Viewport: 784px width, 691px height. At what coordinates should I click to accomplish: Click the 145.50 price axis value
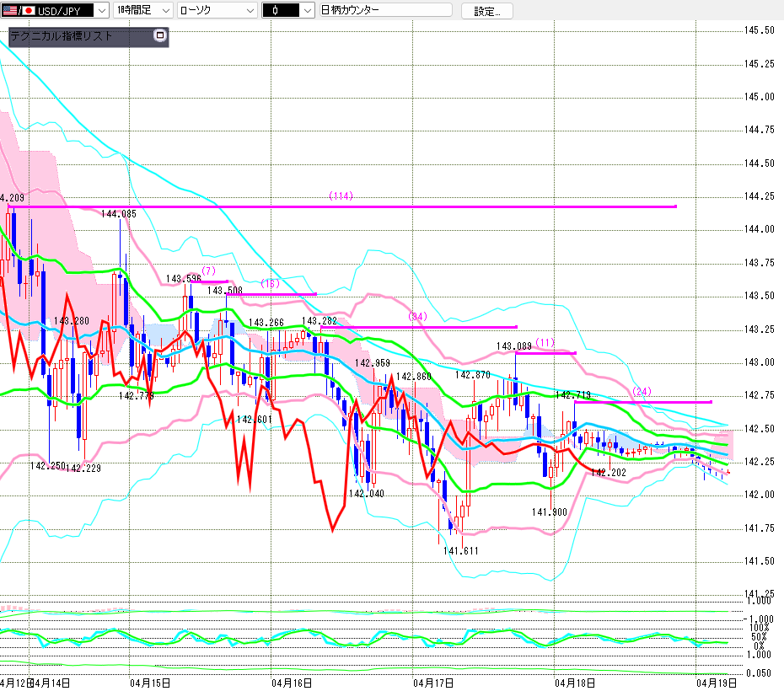(x=759, y=30)
